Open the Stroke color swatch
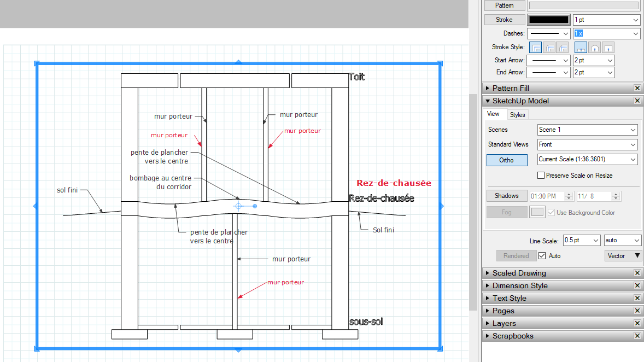Image resolution: width=644 pixels, height=362 pixels. (x=548, y=19)
